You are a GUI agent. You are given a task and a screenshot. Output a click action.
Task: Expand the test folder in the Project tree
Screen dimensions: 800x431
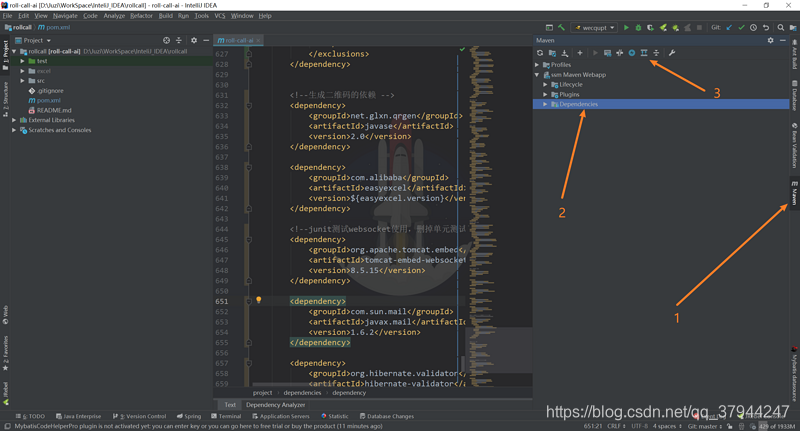pos(22,61)
